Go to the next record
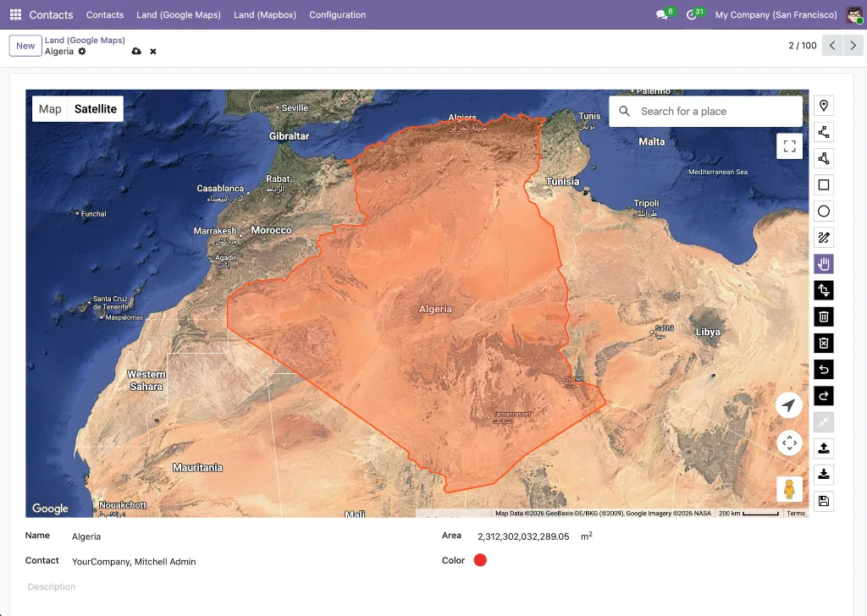The image size is (867, 616). 853,46
